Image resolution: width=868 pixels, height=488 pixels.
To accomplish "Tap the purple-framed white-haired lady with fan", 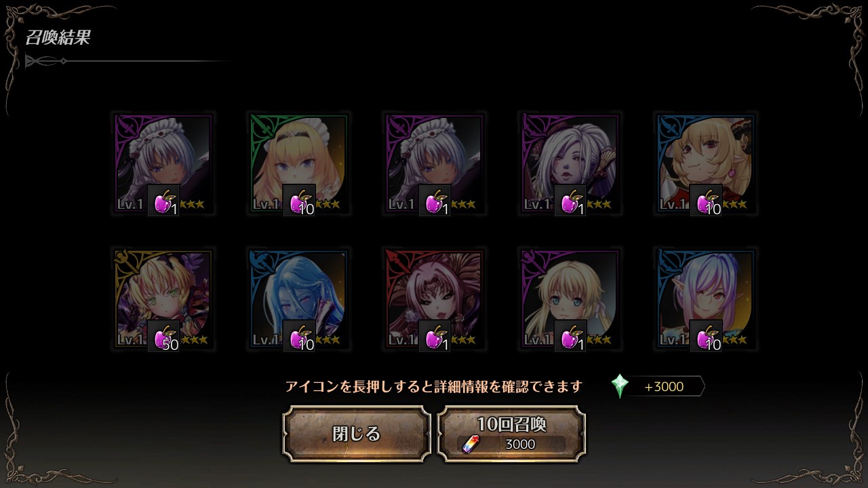I will tap(570, 163).
